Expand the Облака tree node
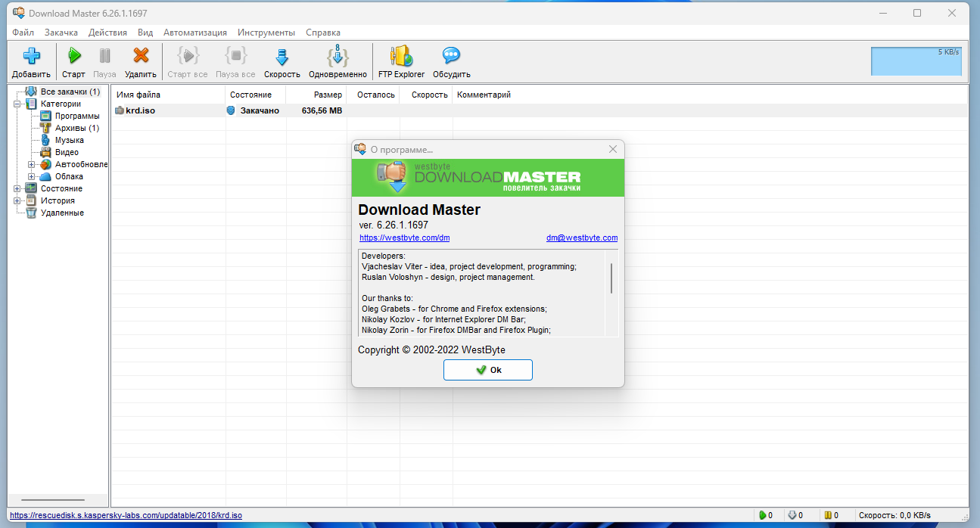This screenshot has width=980, height=528. point(31,176)
